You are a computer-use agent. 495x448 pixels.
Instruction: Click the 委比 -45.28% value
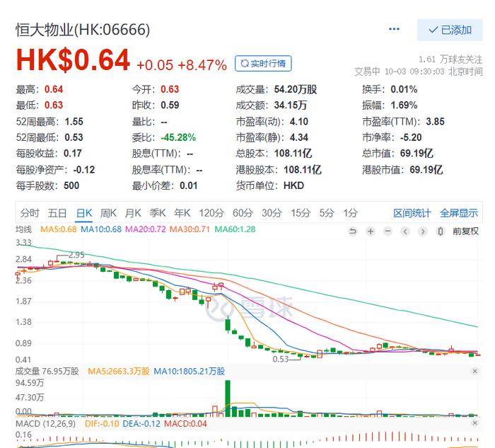click(x=178, y=137)
